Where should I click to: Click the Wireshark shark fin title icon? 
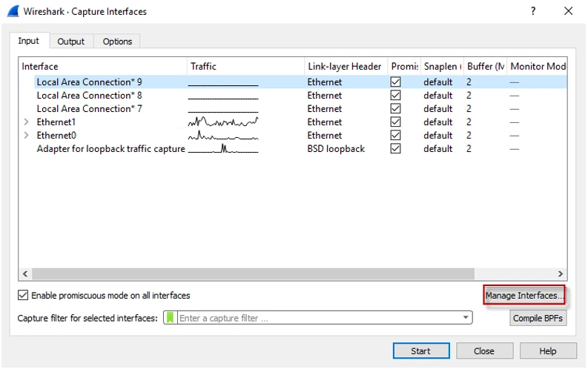[x=13, y=11]
